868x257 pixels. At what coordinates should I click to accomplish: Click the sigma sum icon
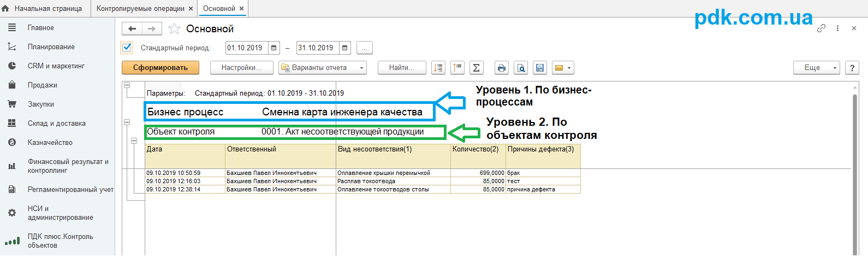click(477, 68)
